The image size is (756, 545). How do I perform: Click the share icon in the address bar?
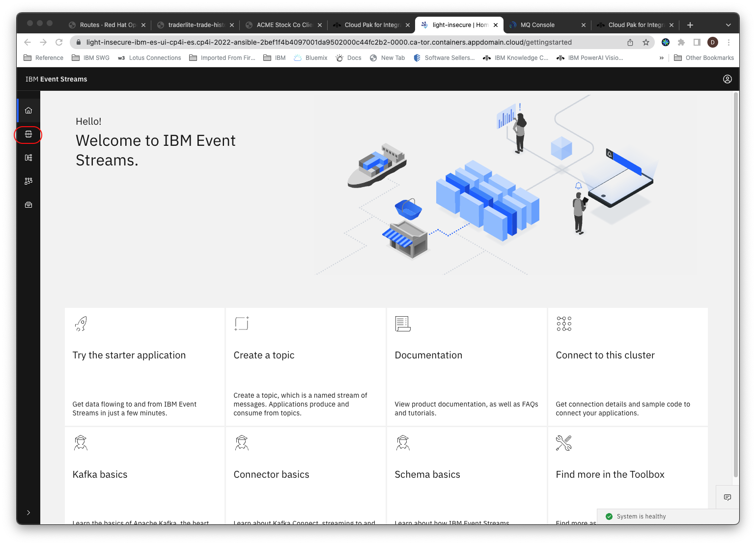(x=630, y=42)
